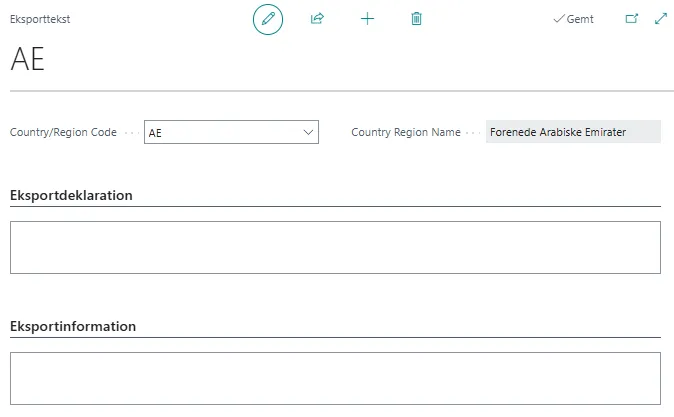674x417 pixels.
Task: Expand the Country/Region Code dropdown chevron
Action: 308,132
